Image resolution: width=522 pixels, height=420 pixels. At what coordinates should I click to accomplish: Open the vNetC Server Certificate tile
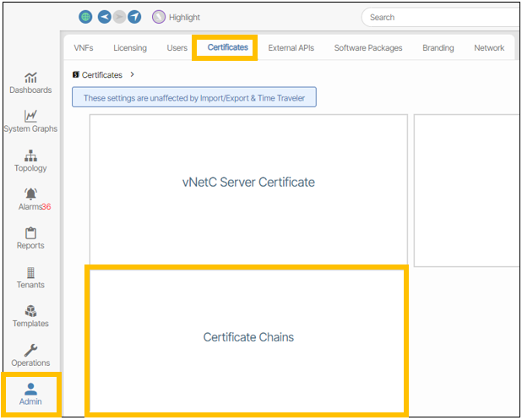(x=248, y=183)
